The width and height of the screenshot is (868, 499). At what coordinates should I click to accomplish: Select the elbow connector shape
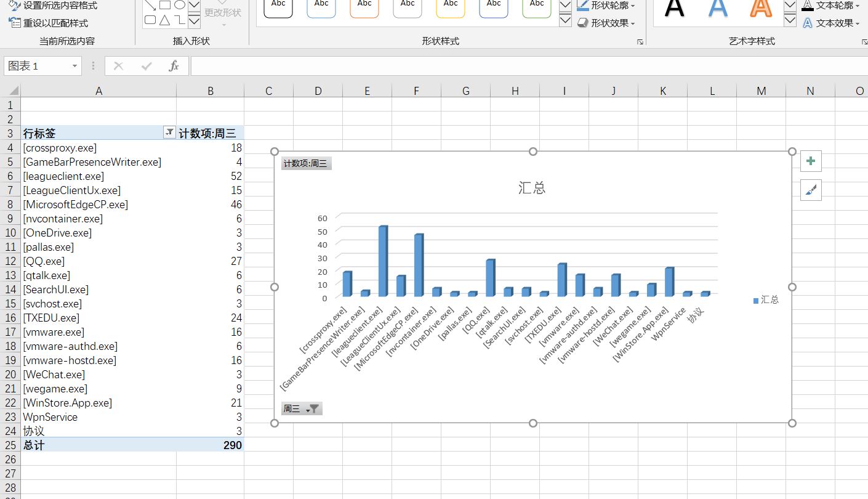(x=179, y=20)
